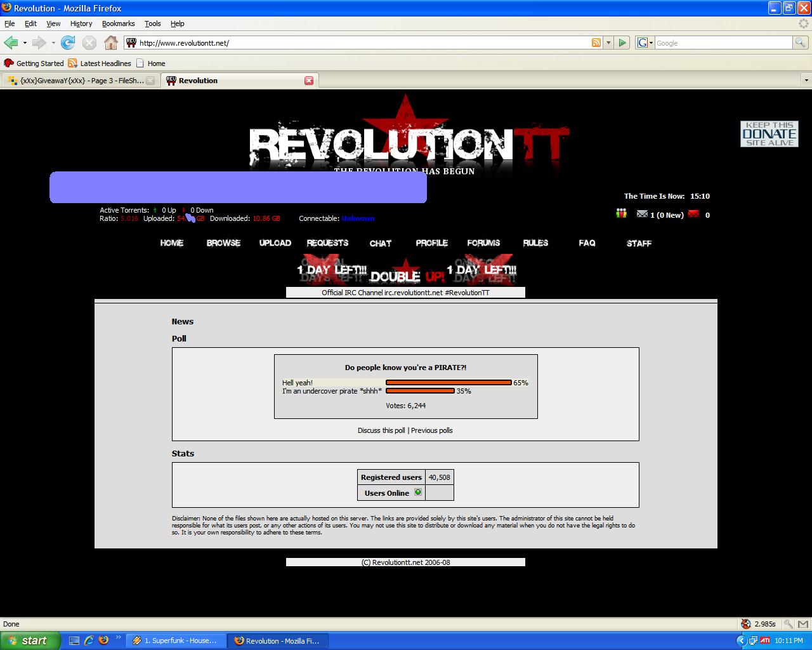Click the Previous polls link
This screenshot has width=812, height=650.
(432, 430)
